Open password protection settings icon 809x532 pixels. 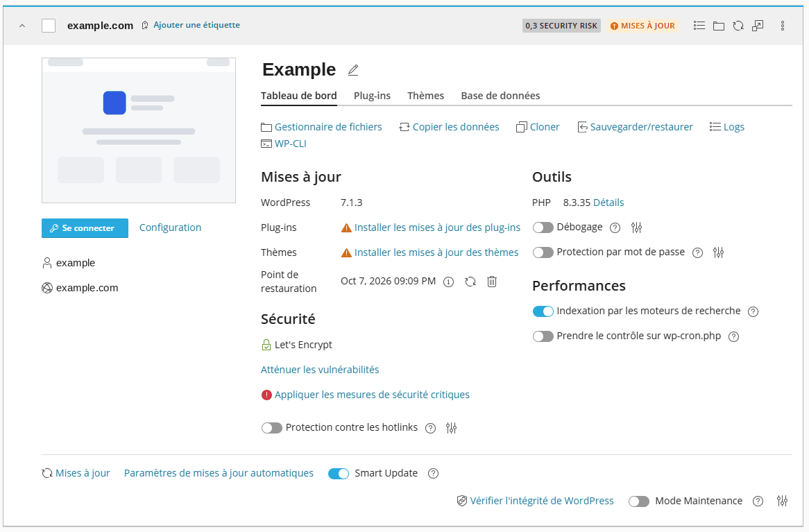719,252
